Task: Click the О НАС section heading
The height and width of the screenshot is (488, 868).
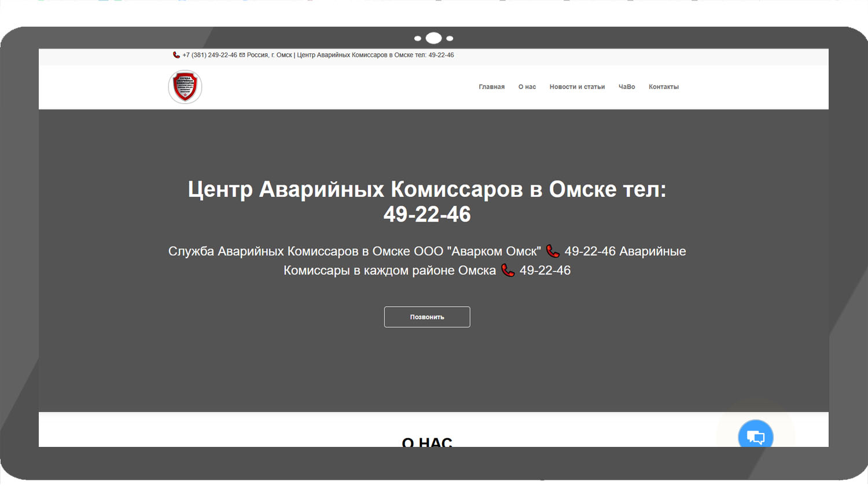Action: [427, 442]
